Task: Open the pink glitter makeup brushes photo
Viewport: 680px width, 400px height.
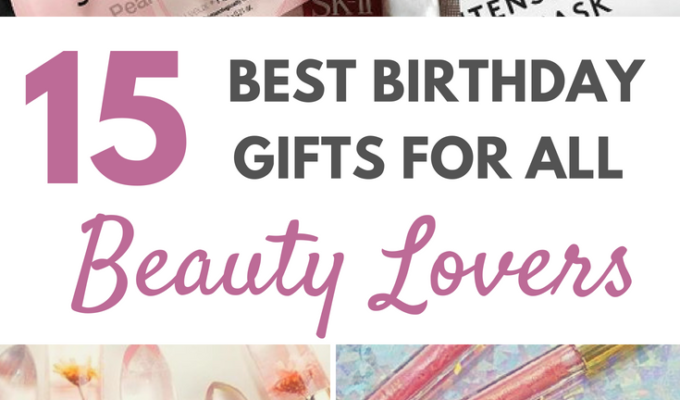Action: coord(508,372)
